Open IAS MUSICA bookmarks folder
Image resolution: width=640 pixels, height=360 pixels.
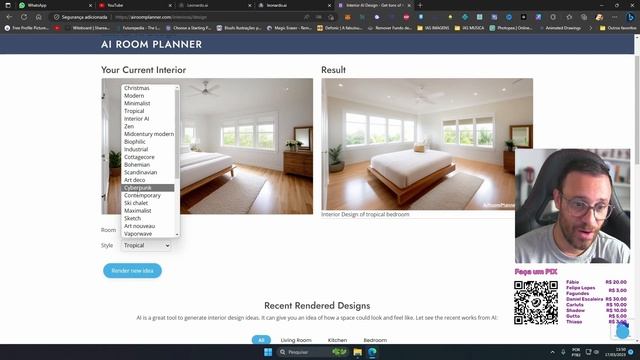tap(469, 28)
